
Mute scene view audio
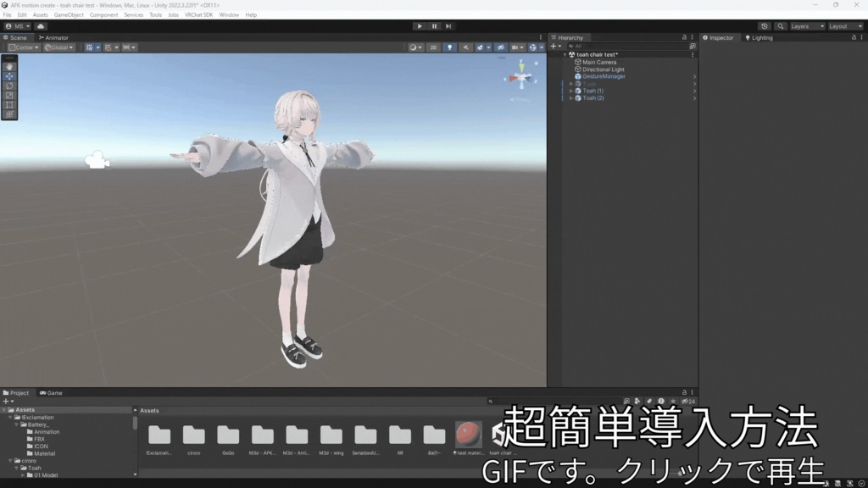(466, 47)
